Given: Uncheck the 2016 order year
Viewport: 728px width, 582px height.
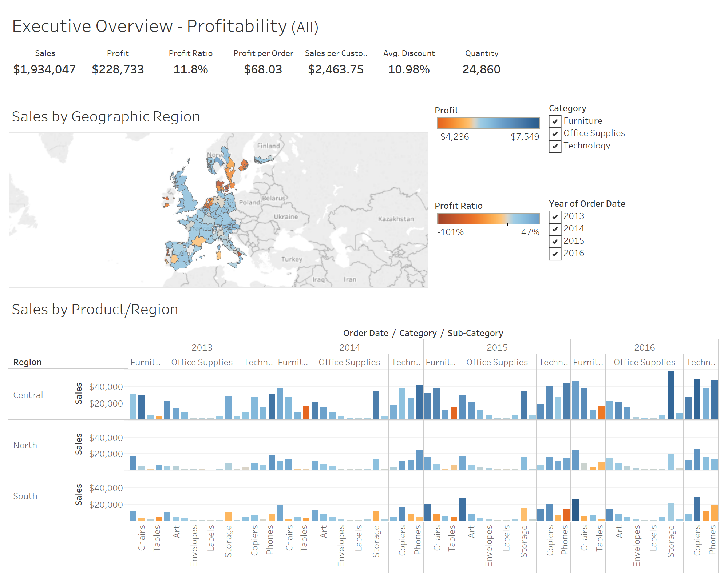Looking at the screenshot, I should click(555, 254).
